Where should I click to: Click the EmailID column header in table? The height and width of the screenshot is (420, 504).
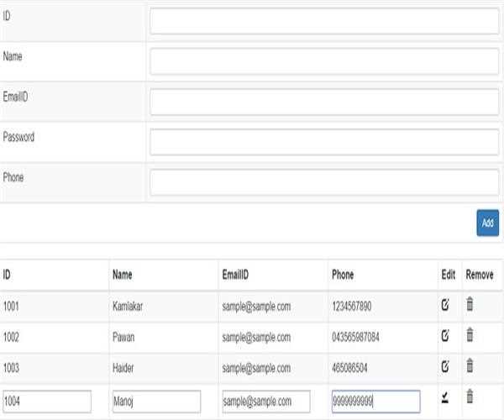coord(238,276)
